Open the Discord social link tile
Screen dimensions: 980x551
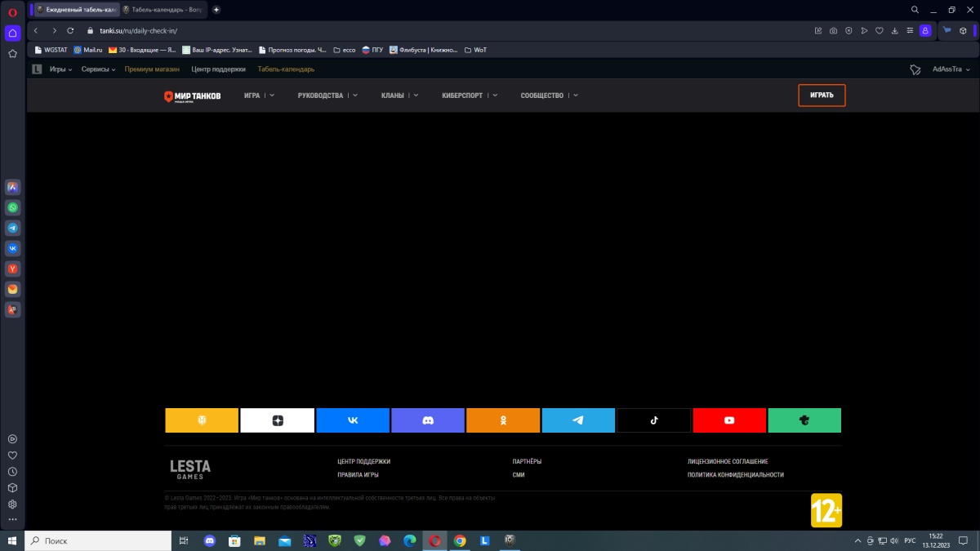(x=428, y=420)
